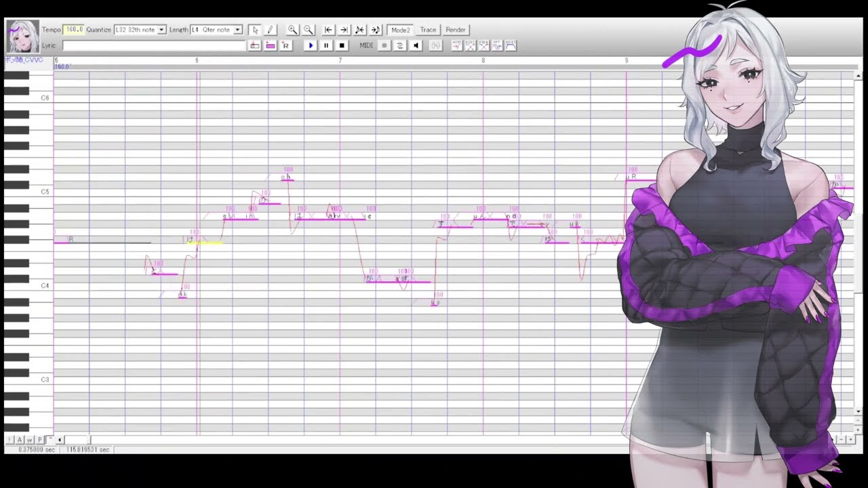Click the MIDI record button
The height and width of the screenshot is (488, 868).
tap(384, 45)
